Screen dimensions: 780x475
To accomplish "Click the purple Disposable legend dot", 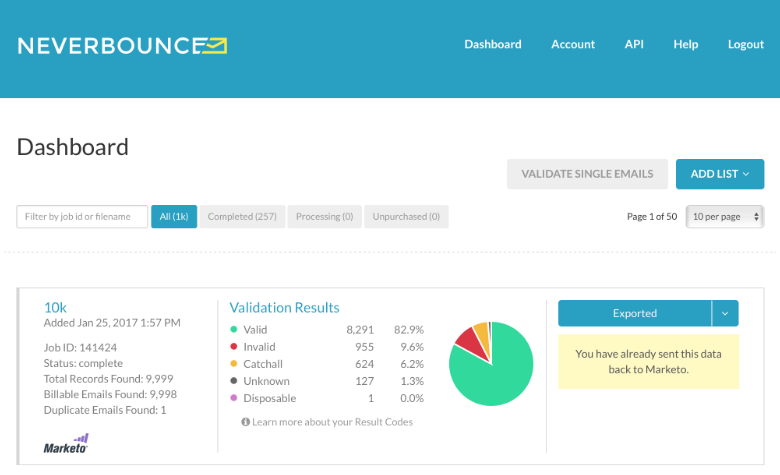I will pyautogui.click(x=234, y=398).
